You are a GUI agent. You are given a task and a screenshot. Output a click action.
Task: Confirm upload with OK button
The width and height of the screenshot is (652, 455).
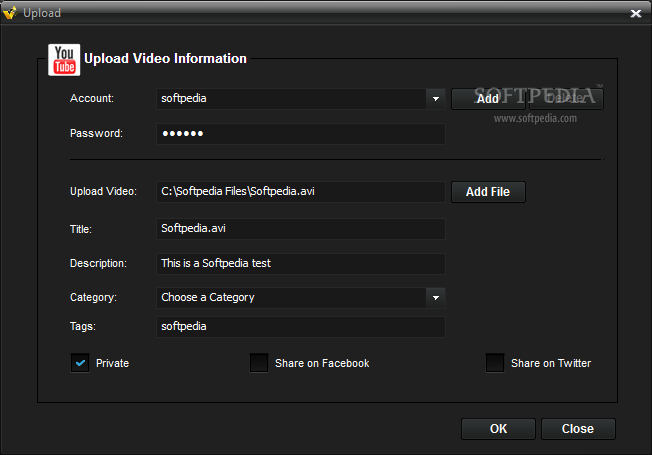(x=498, y=429)
